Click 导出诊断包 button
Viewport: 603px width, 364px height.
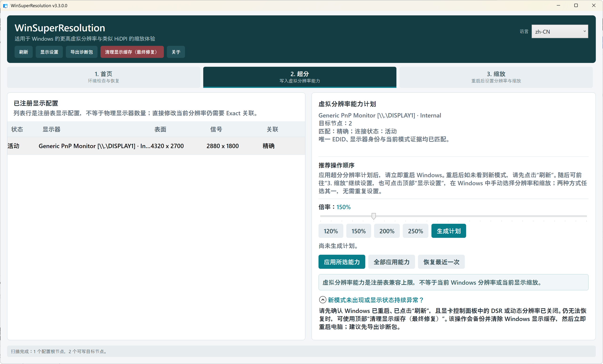point(81,52)
